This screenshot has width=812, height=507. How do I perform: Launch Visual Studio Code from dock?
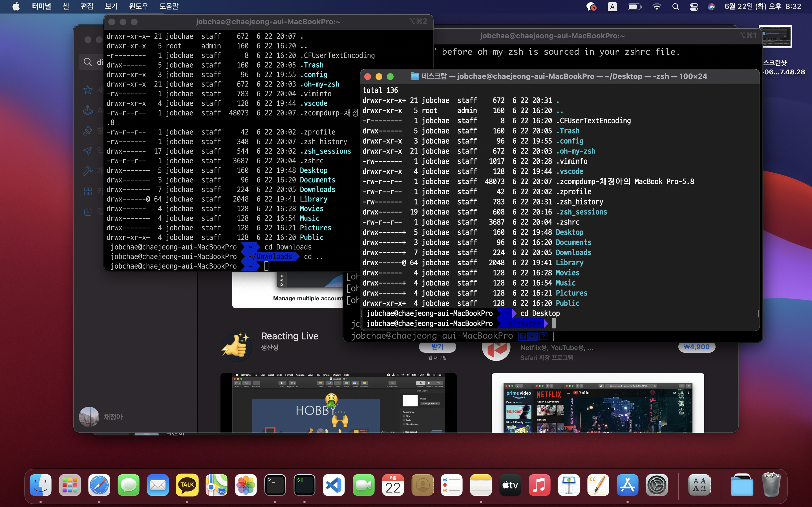334,484
